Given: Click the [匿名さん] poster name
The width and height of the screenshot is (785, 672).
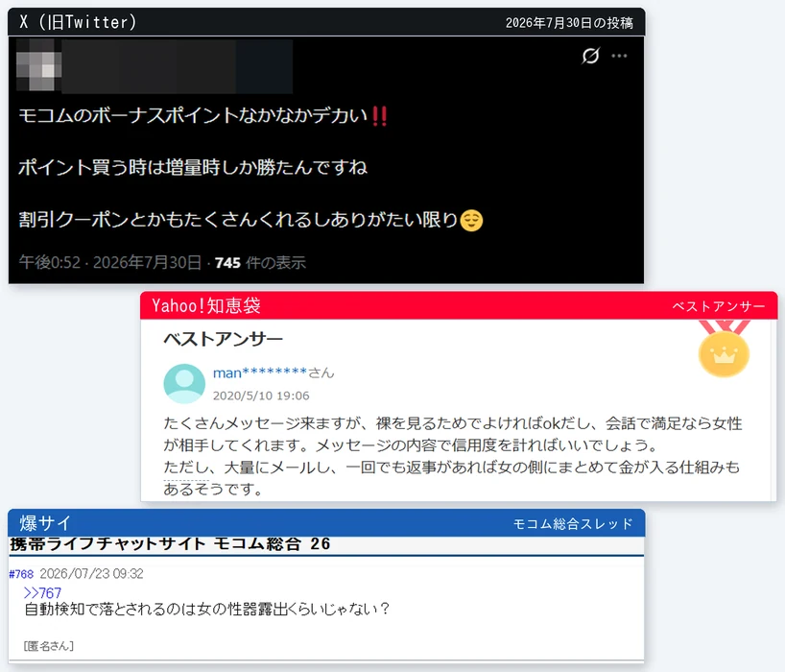Looking at the screenshot, I should [x=49, y=646].
